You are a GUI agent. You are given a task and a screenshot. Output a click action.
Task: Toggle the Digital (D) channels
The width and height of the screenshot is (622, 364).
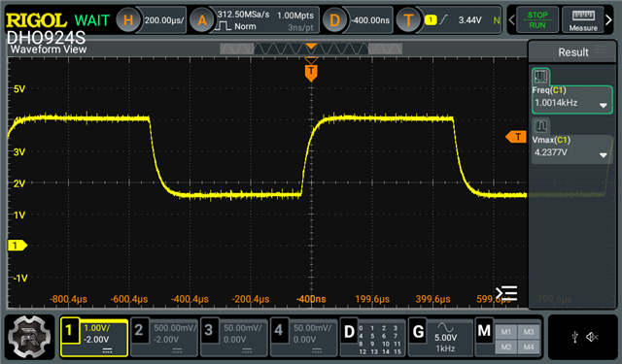(x=349, y=332)
